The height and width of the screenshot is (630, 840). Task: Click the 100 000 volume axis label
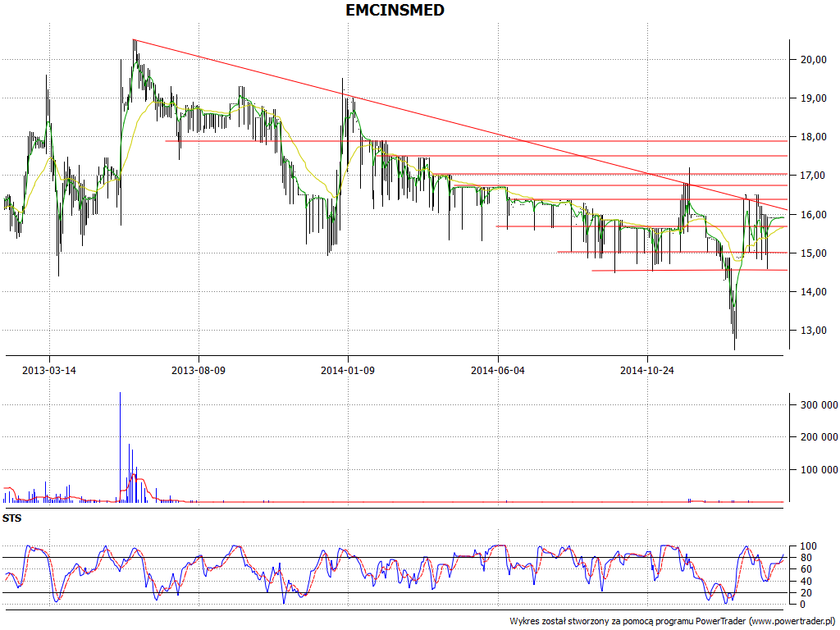point(819,470)
